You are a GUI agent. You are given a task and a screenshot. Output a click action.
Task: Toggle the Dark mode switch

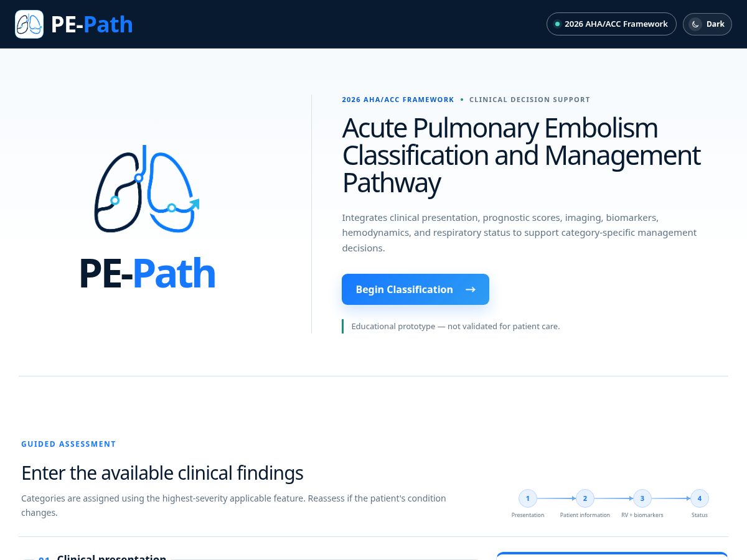coord(707,24)
